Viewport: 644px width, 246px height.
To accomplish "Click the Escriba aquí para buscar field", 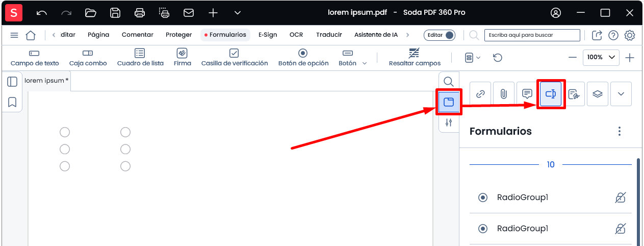I will click(x=532, y=35).
